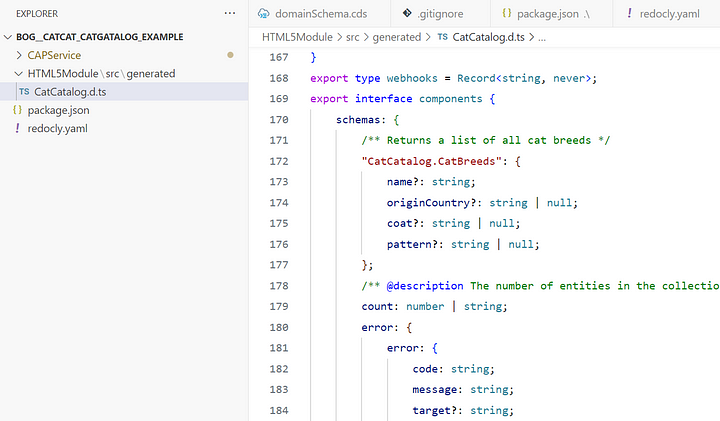Screen dimensions: 720x421
Task: Click CatCatalog.d.ts in the breadcrumb
Action: click(489, 37)
